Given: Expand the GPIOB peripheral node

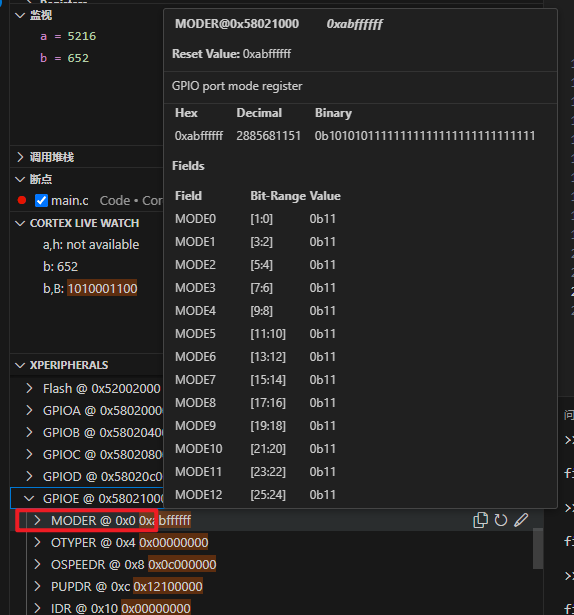Looking at the screenshot, I should (x=29, y=432).
